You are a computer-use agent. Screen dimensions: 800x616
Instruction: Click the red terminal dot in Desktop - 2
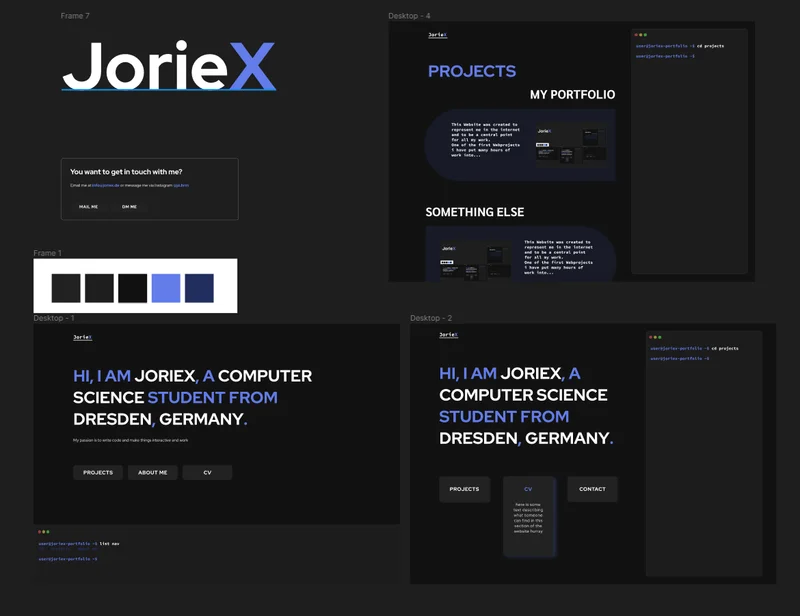[x=651, y=337]
